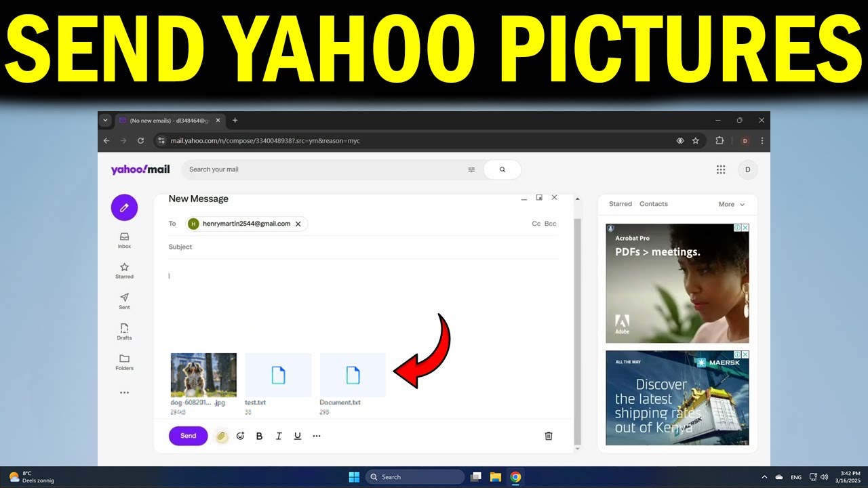Open Chrome from the taskbar

click(515, 477)
